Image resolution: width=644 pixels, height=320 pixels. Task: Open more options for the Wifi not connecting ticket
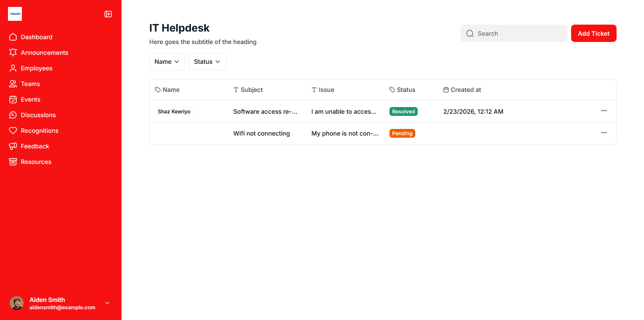tap(604, 133)
